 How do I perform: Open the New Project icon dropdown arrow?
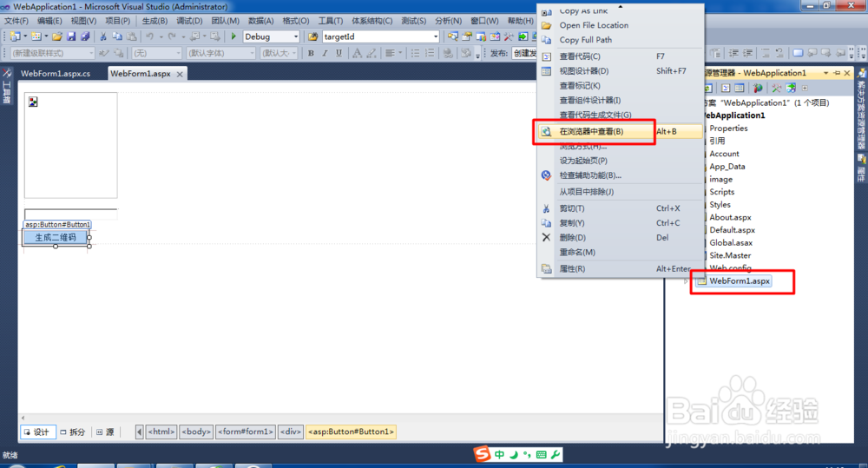[25, 36]
